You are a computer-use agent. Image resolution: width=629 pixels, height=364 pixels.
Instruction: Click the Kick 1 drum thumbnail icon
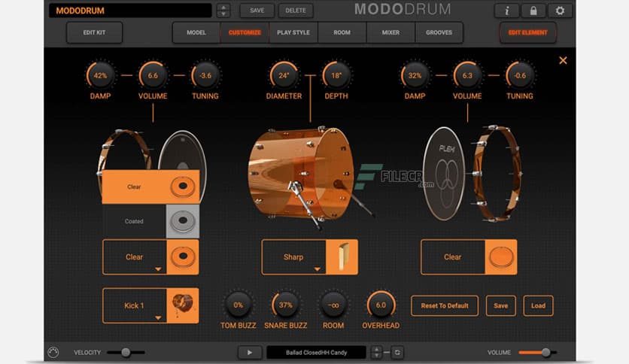(x=183, y=305)
